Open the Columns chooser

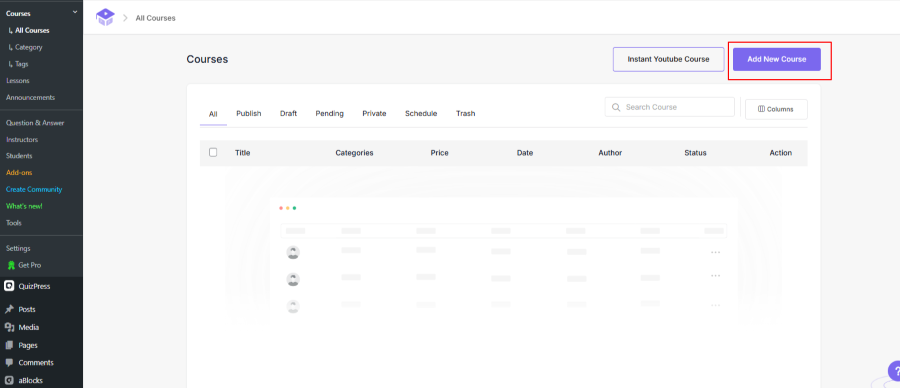click(776, 109)
